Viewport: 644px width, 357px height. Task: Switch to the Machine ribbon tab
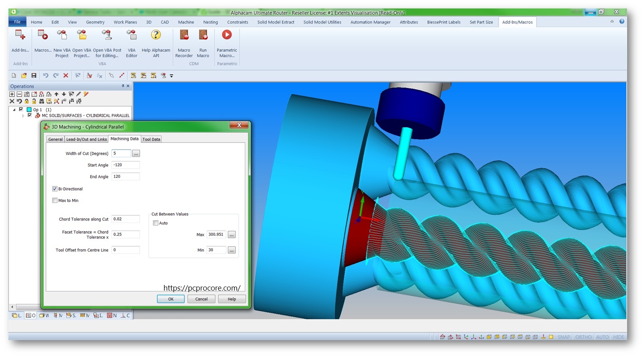coord(186,22)
